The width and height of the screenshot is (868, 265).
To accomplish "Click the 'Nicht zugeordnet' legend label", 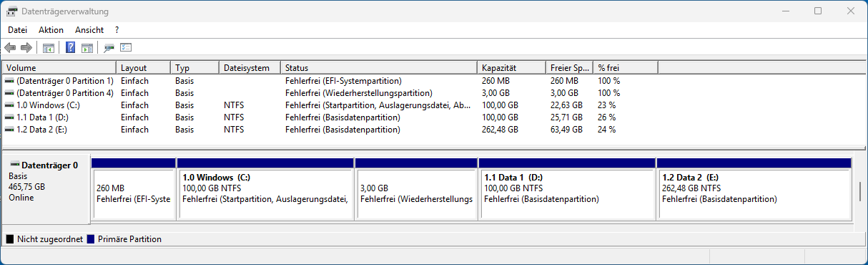I will pos(50,239).
